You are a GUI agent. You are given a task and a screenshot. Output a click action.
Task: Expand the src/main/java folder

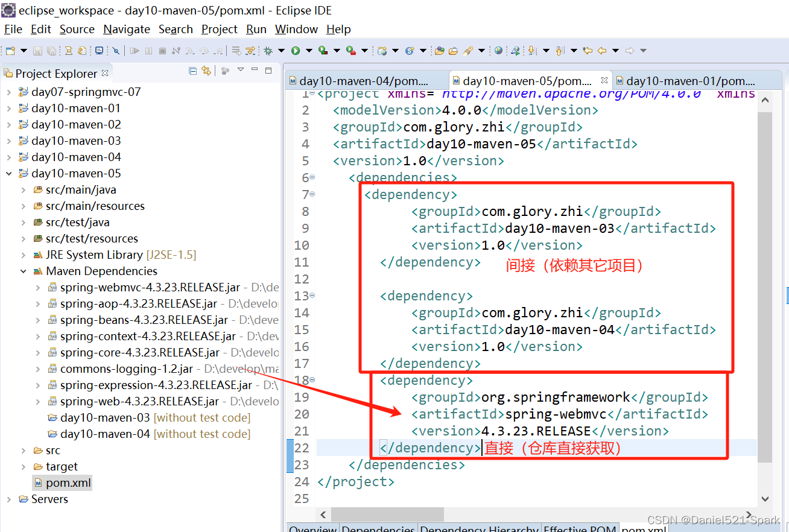coord(23,190)
